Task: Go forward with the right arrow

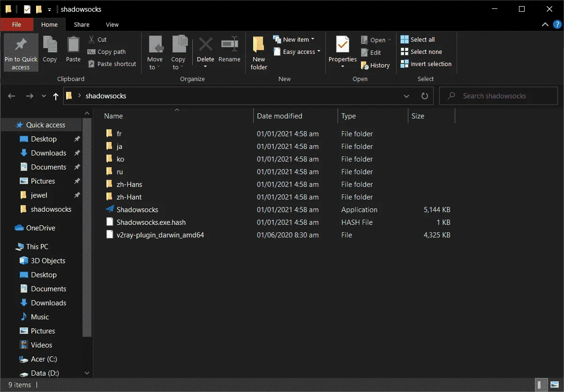Action: pos(30,96)
